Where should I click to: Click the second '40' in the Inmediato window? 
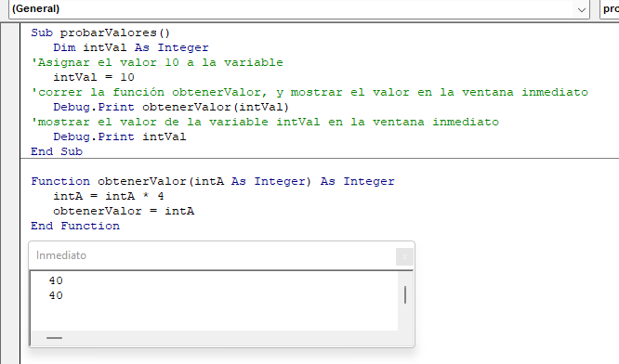56,296
